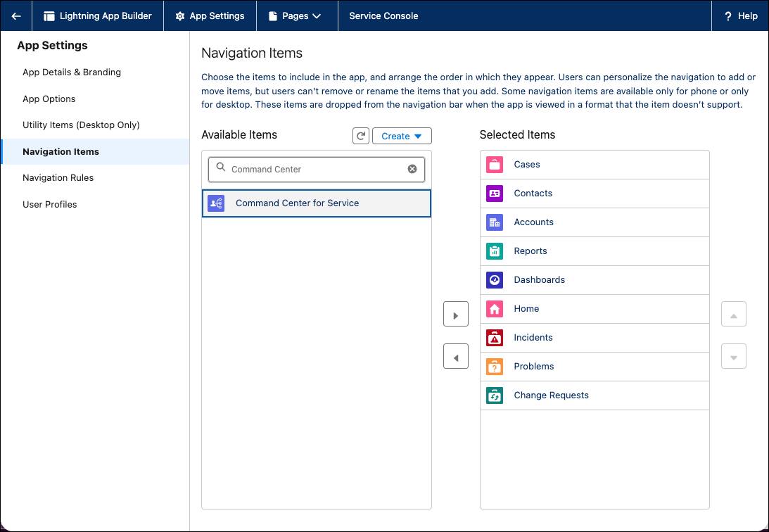The image size is (769, 532).
Task: Click the Contacts card icon
Action: [x=495, y=194]
